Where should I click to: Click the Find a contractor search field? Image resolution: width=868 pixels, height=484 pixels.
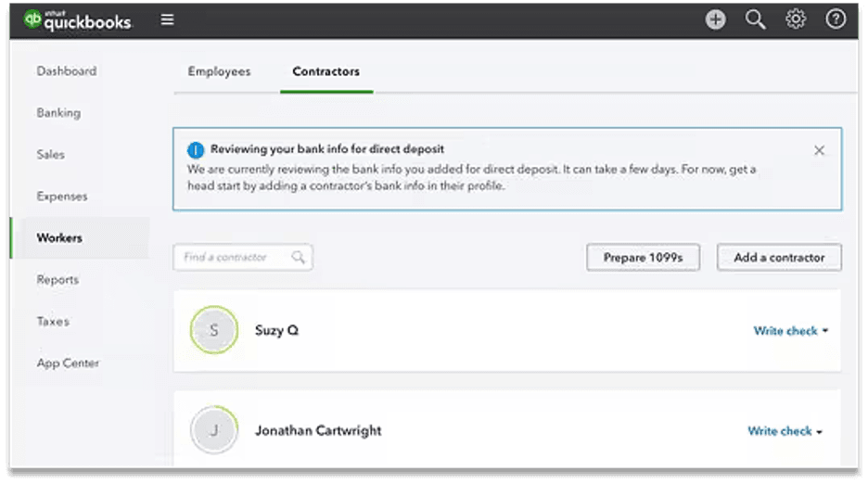point(236,258)
